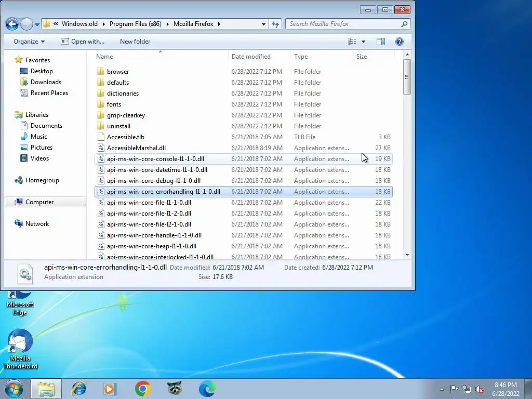Click the vertical scrollbar thumb
532x399 pixels.
point(407,77)
